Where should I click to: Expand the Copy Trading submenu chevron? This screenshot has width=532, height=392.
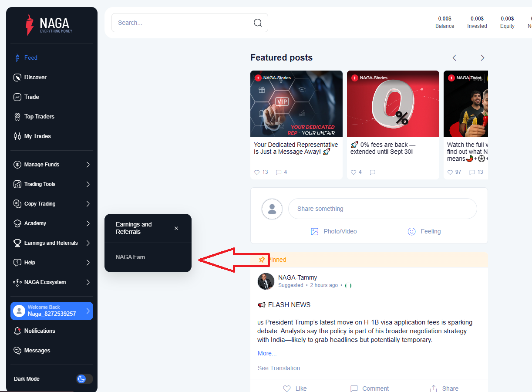click(88, 204)
